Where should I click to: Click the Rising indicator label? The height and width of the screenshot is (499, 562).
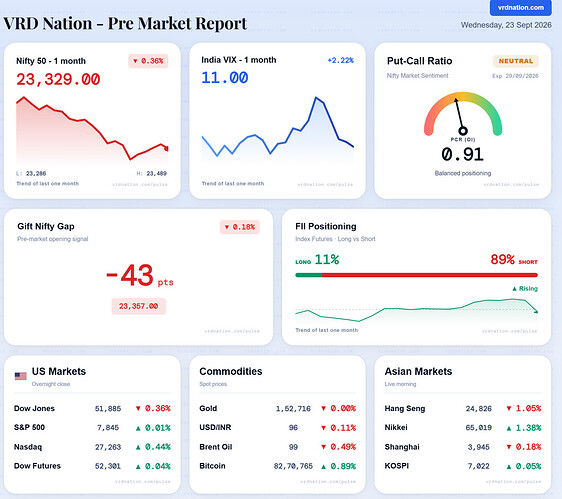[525, 289]
